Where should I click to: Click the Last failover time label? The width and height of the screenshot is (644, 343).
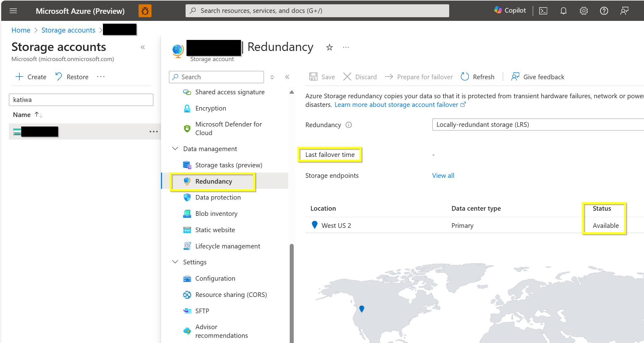click(x=330, y=155)
